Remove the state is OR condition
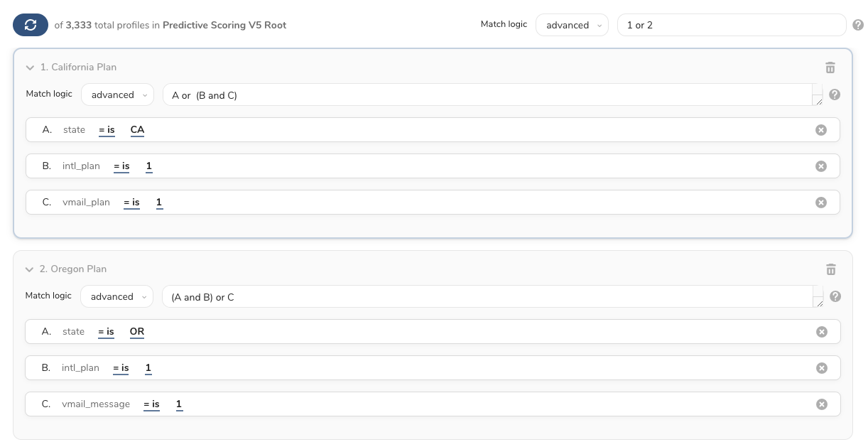868x447 pixels. click(821, 332)
